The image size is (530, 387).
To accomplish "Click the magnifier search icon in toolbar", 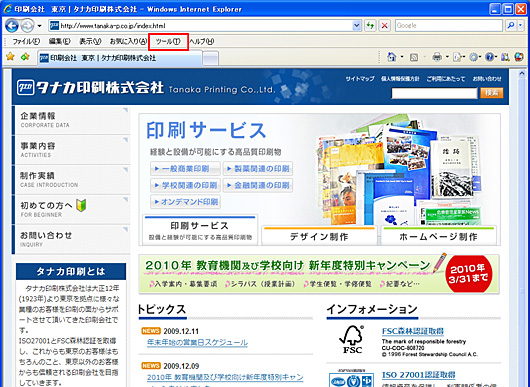I will [511, 26].
